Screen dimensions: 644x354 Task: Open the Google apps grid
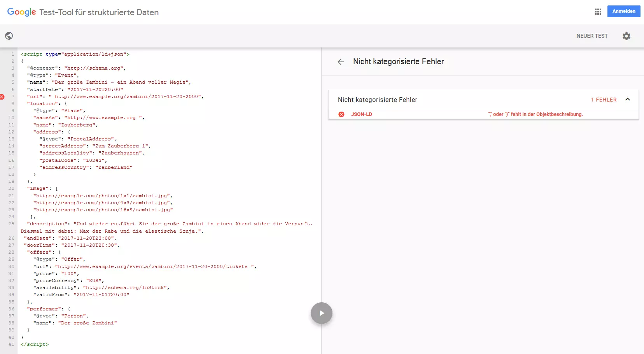click(x=598, y=12)
